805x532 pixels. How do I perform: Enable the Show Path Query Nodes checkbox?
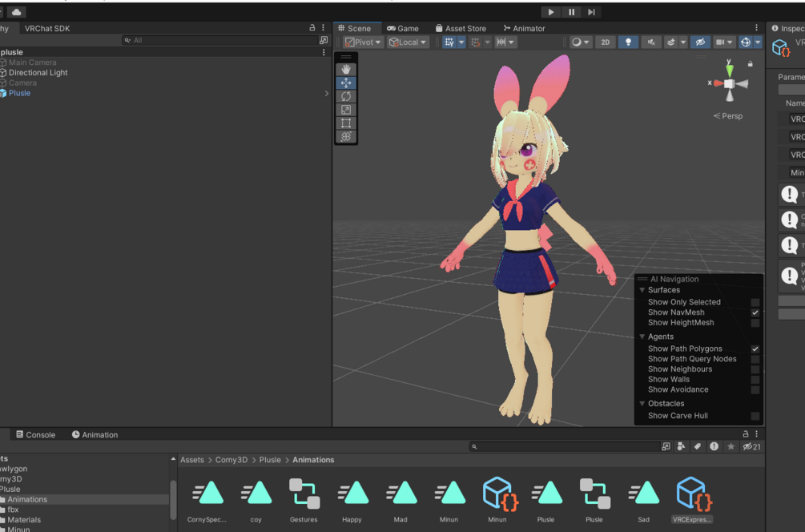click(x=755, y=359)
